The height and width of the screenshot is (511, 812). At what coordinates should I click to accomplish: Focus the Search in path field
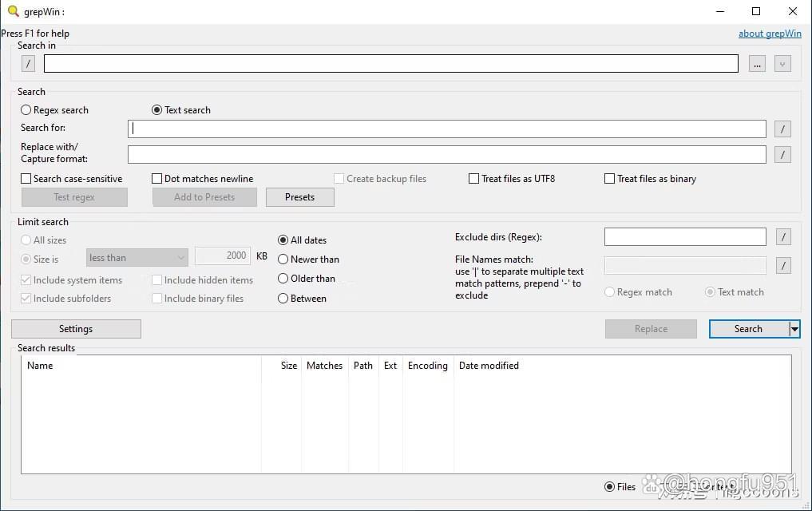(x=391, y=64)
